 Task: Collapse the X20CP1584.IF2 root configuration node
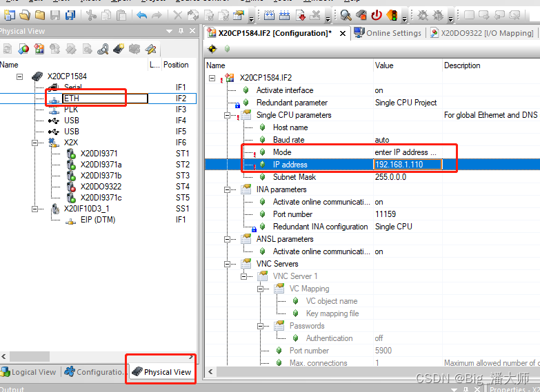(212, 78)
